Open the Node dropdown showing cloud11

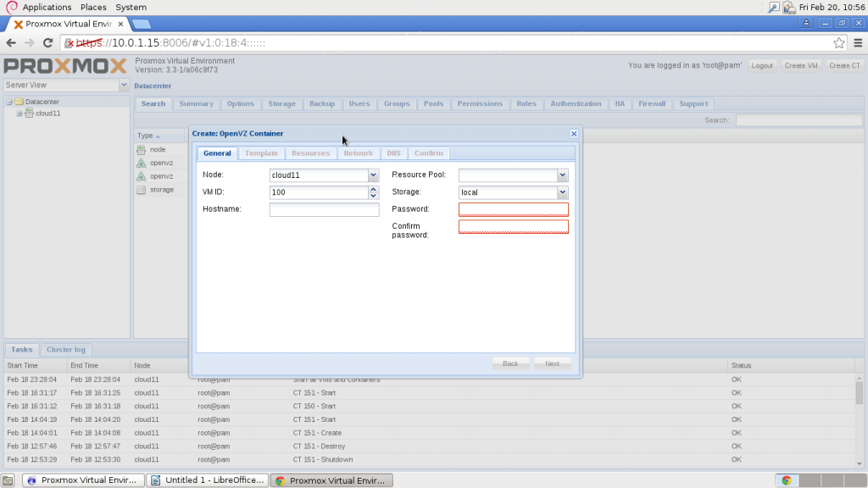(373, 175)
